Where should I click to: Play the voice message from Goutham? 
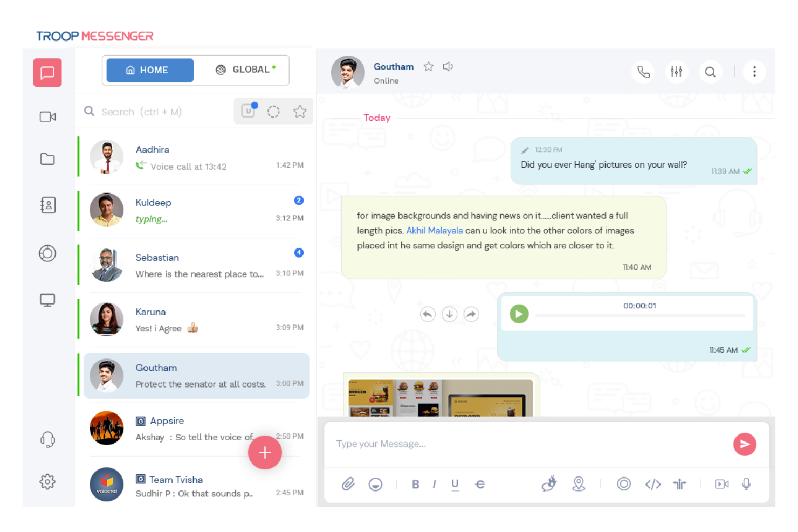point(518,314)
